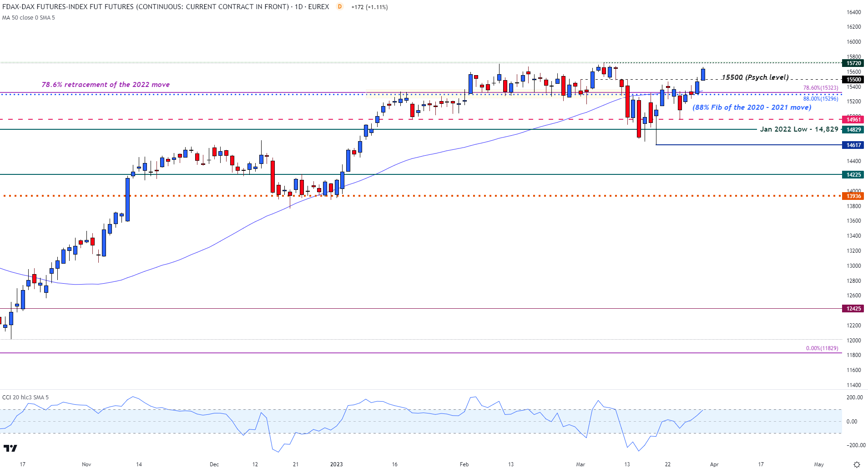
Task: Click the 16400 price axis value
Action: coord(854,12)
